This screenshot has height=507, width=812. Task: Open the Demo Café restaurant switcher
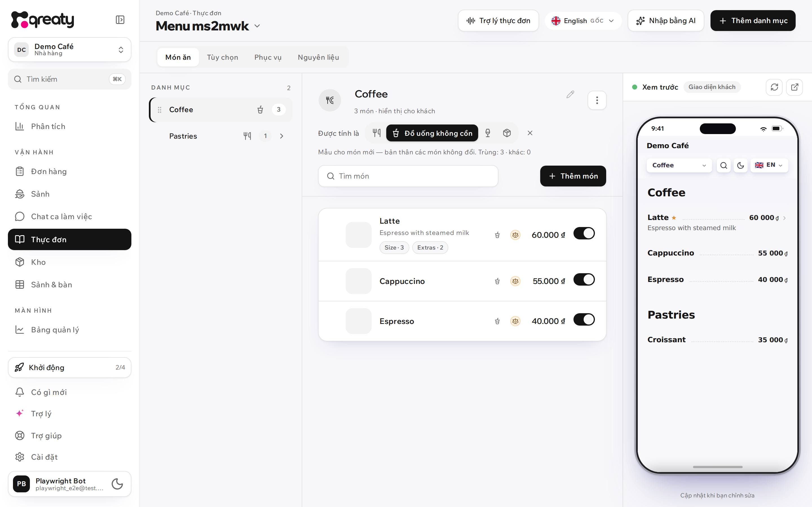click(69, 50)
